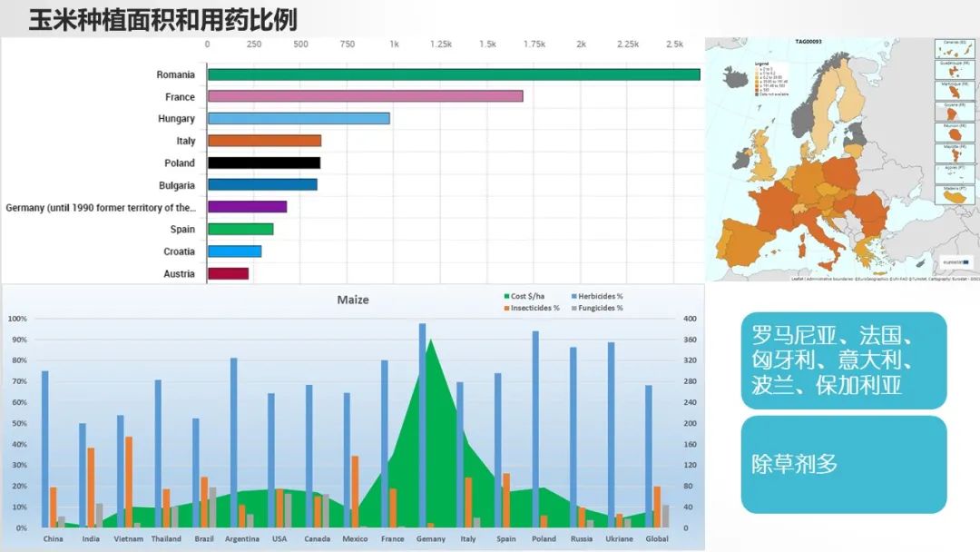Select the green Romania bar
980x552 pixels.
(454, 74)
